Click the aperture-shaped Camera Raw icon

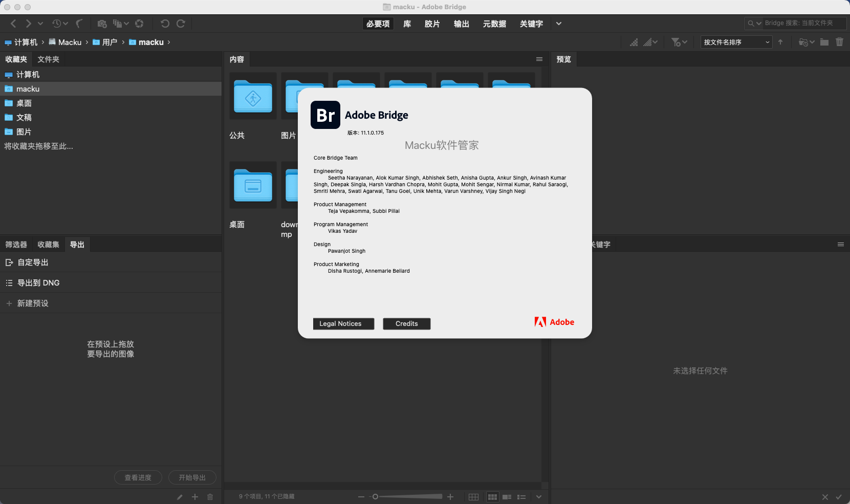pyautogui.click(x=139, y=24)
